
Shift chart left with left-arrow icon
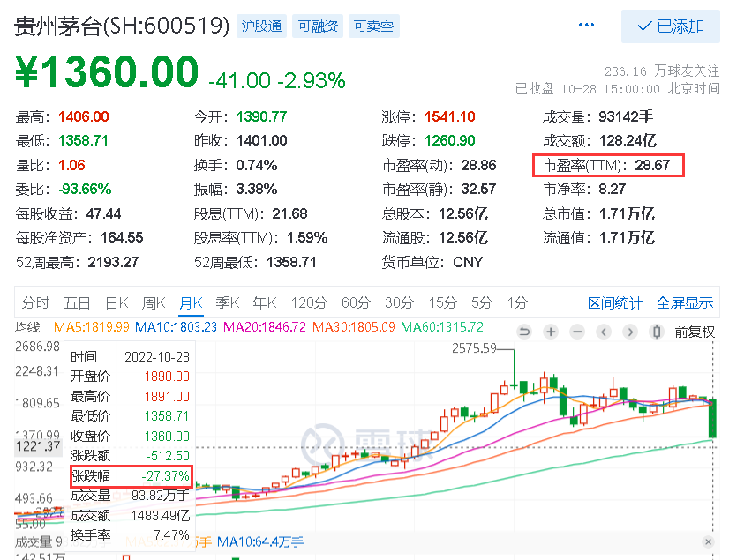pos(604,332)
